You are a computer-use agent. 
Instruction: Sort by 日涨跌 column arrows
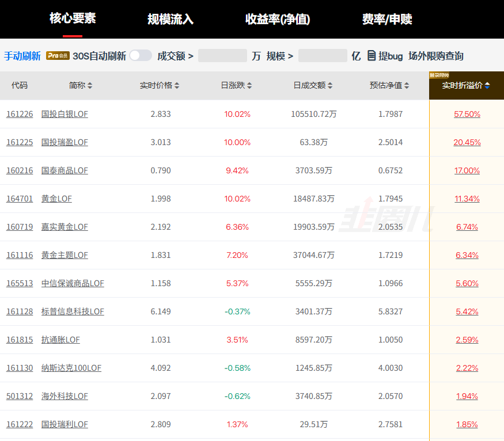[249, 85]
